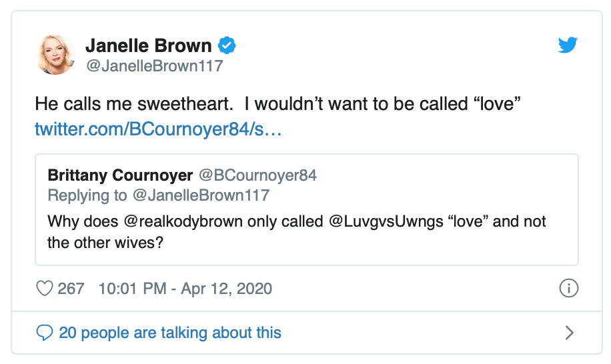This screenshot has width=611, height=364.
Task: Open '20 people are talking about this'
Action: [x=170, y=332]
